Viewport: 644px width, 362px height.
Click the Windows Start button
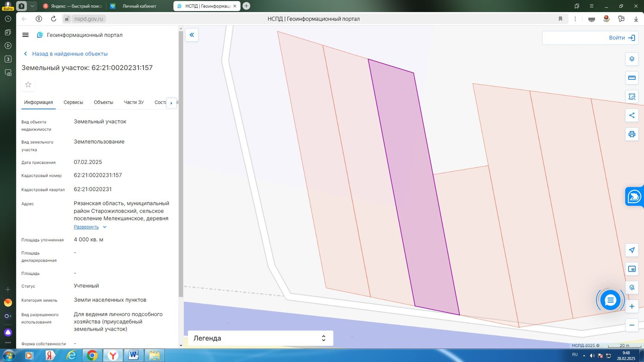[9, 355]
